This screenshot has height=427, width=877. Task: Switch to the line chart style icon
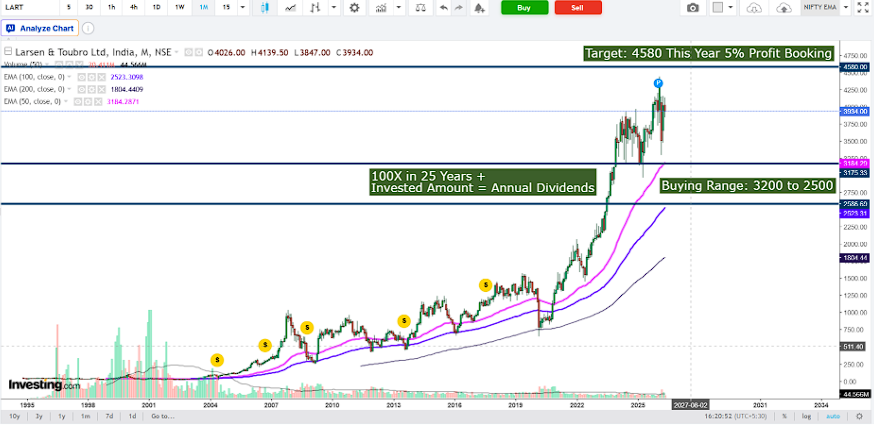(290, 7)
